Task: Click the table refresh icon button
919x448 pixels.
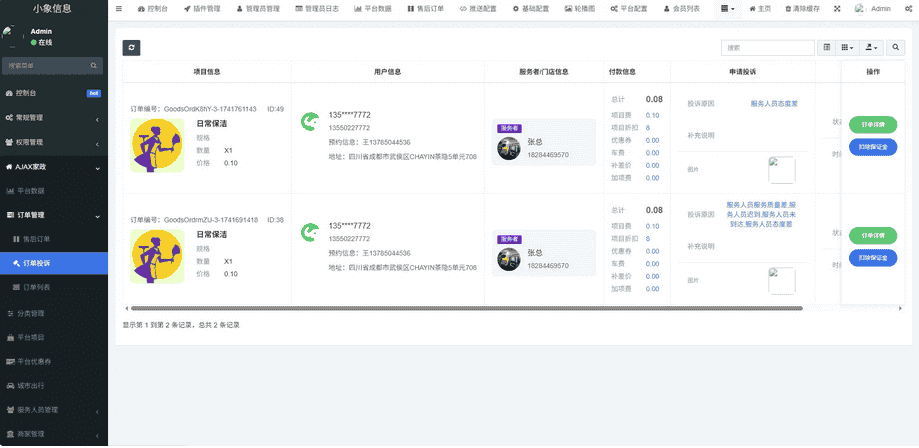Action: [132, 47]
